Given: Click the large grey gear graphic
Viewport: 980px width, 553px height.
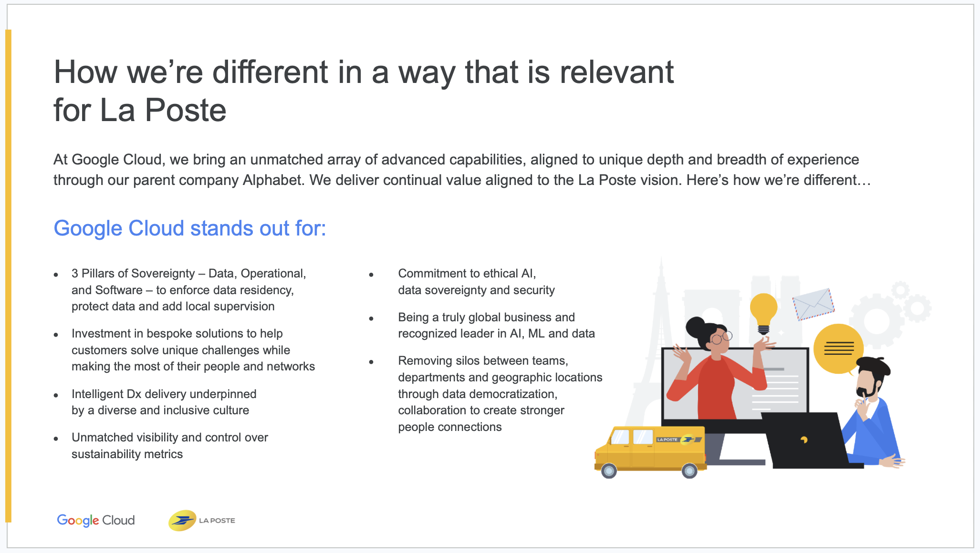Looking at the screenshot, I should (x=877, y=321).
